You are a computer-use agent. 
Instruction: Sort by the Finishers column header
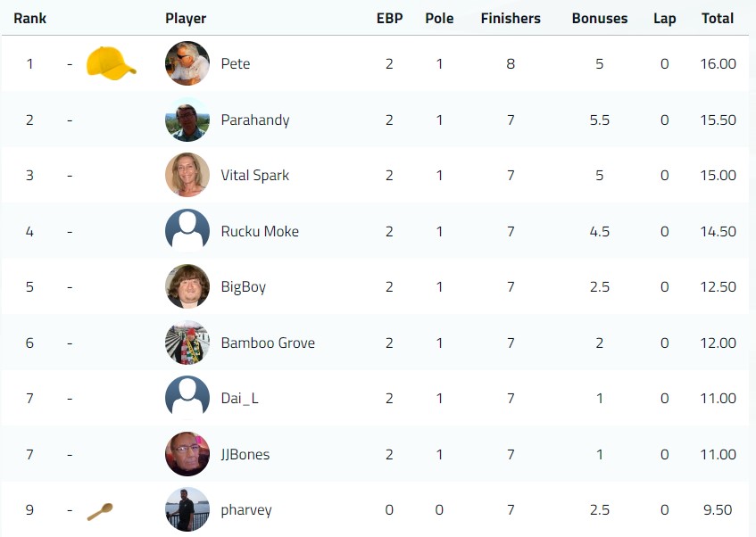[x=511, y=19]
